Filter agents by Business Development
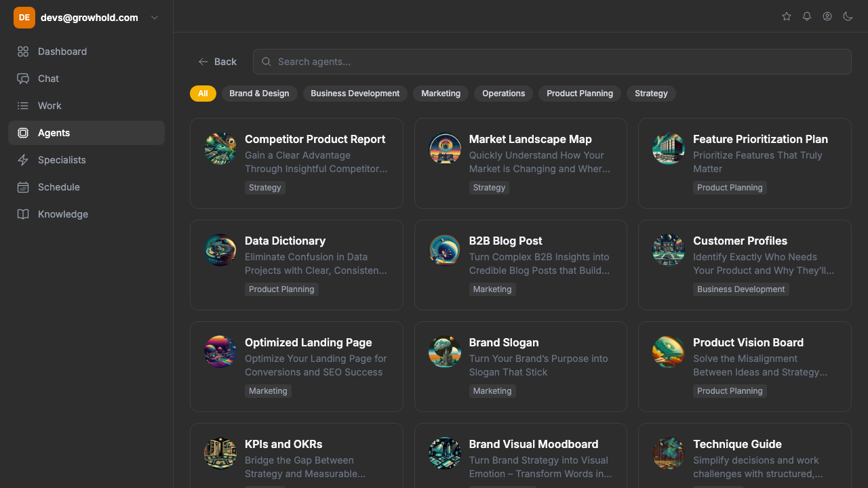The height and width of the screenshot is (488, 868). (355, 94)
